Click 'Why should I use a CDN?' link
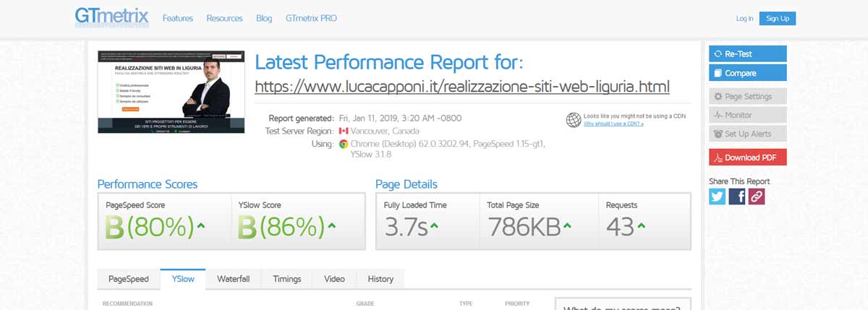The width and height of the screenshot is (868, 310). click(x=613, y=124)
